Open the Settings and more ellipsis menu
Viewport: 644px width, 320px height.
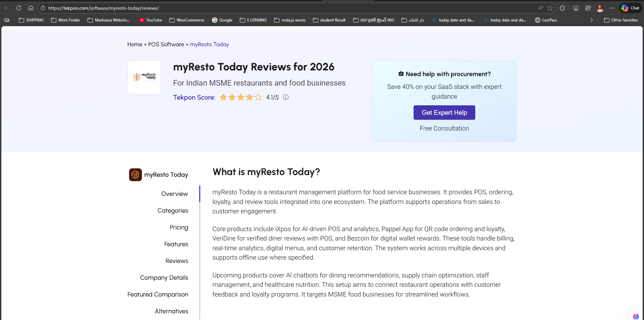pos(612,8)
